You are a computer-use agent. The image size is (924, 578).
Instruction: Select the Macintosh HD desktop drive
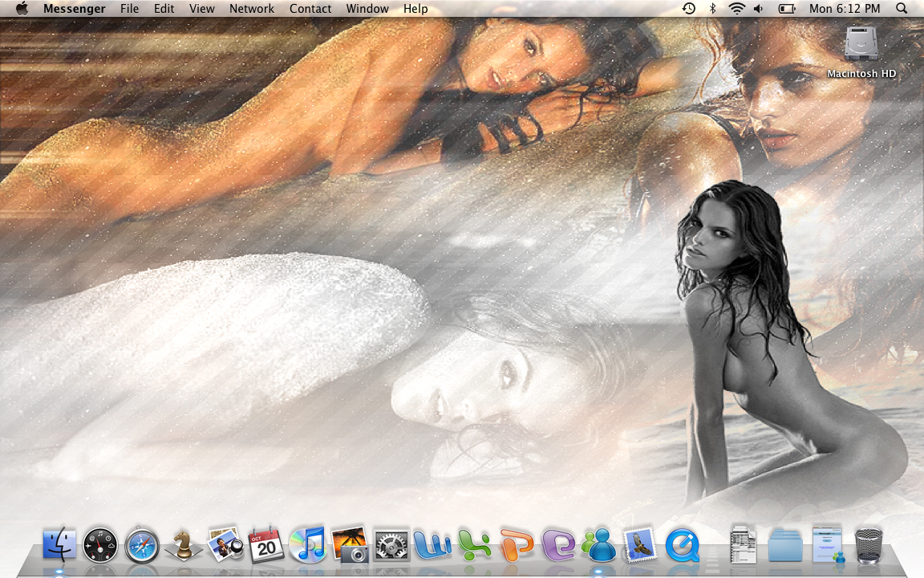tap(861, 45)
